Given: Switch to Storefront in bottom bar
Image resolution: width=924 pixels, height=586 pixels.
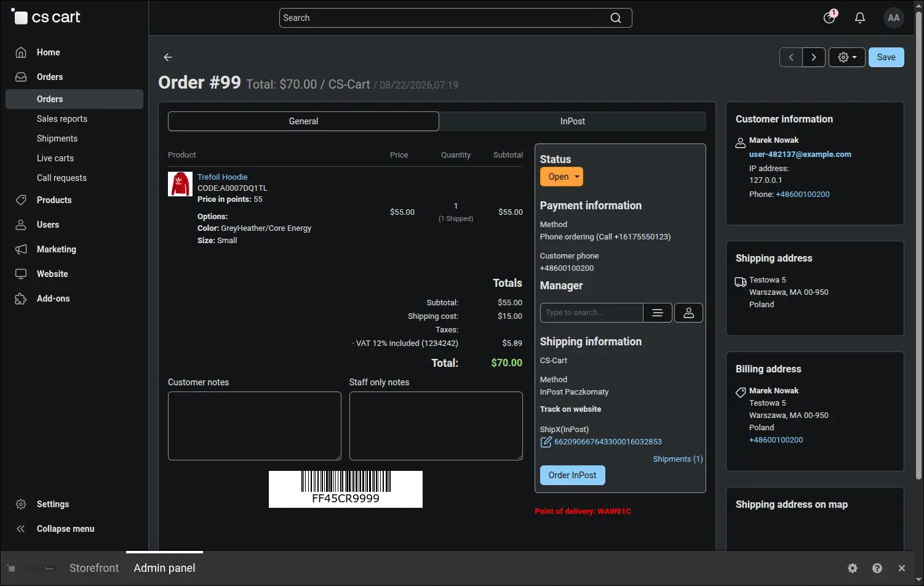Looking at the screenshot, I should tap(94, 568).
